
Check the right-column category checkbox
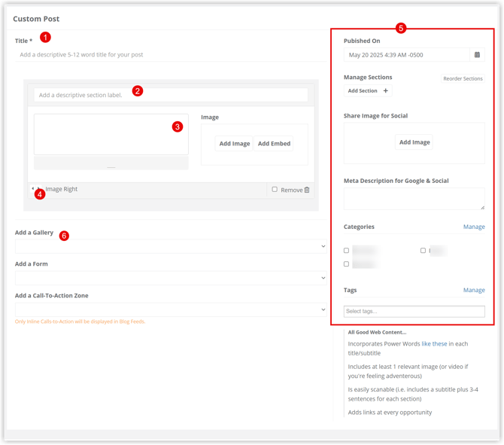pyautogui.click(x=423, y=251)
